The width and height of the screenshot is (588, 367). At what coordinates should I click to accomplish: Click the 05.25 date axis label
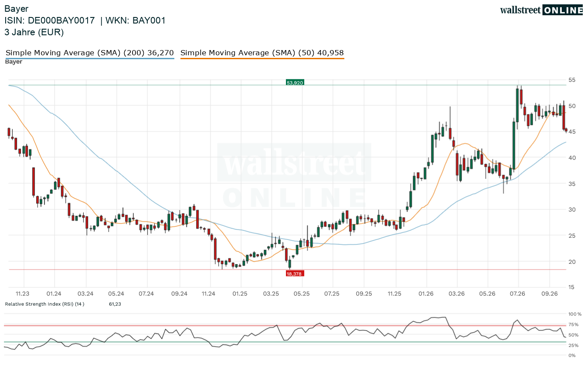(x=302, y=294)
